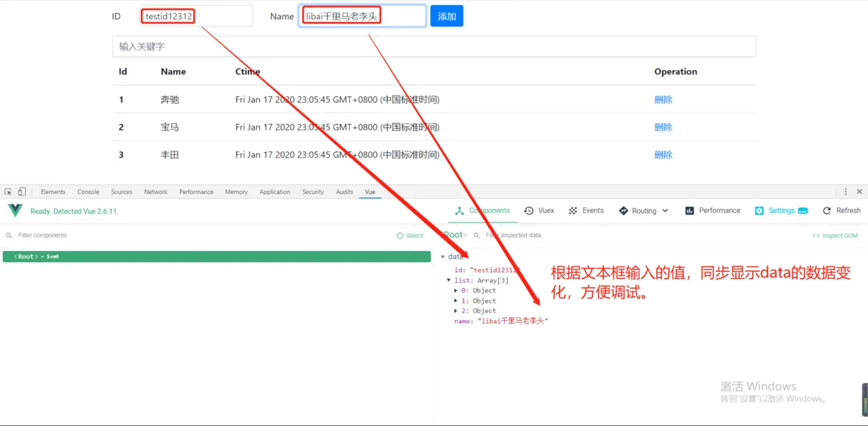
Task: Click 删除 link for 宝马 row
Action: [x=663, y=127]
